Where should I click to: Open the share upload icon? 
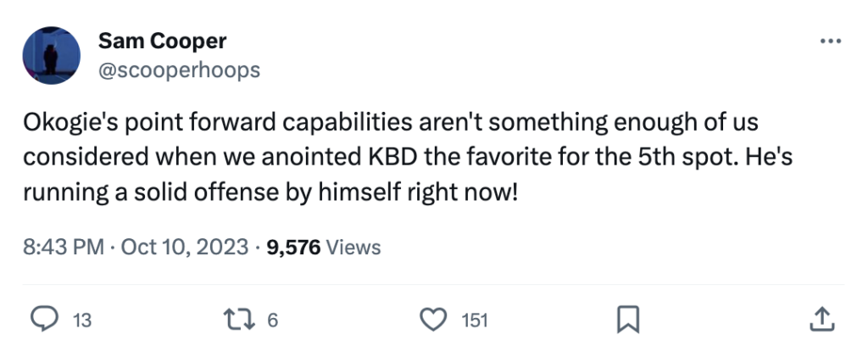(x=822, y=320)
